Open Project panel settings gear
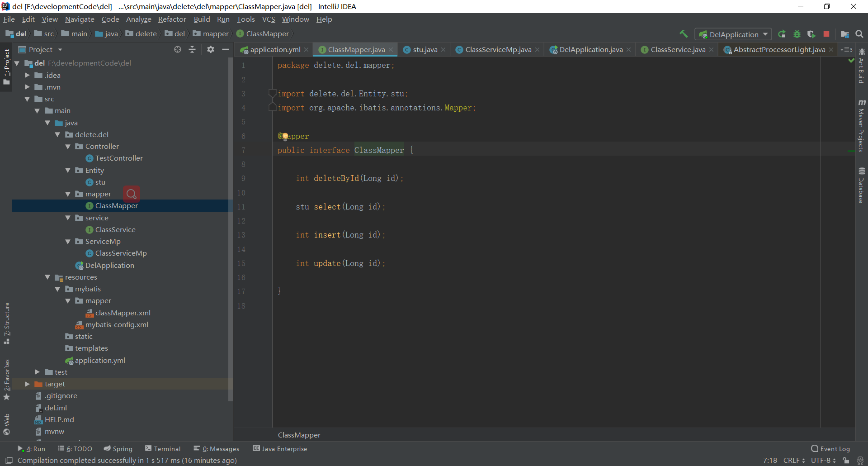The height and width of the screenshot is (466, 868). coord(211,49)
